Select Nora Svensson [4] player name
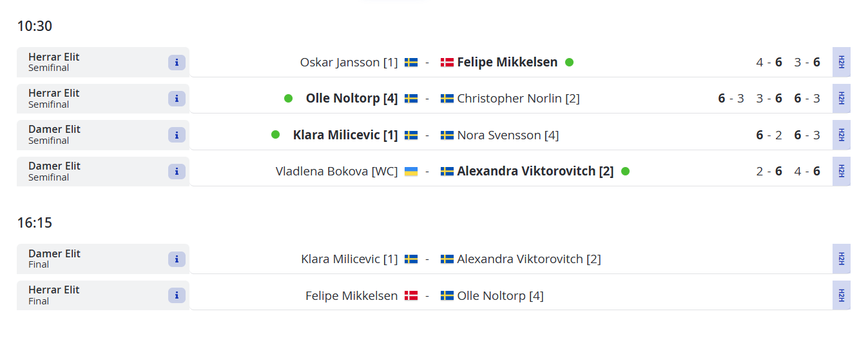This screenshot has height=356, width=868. click(508, 135)
